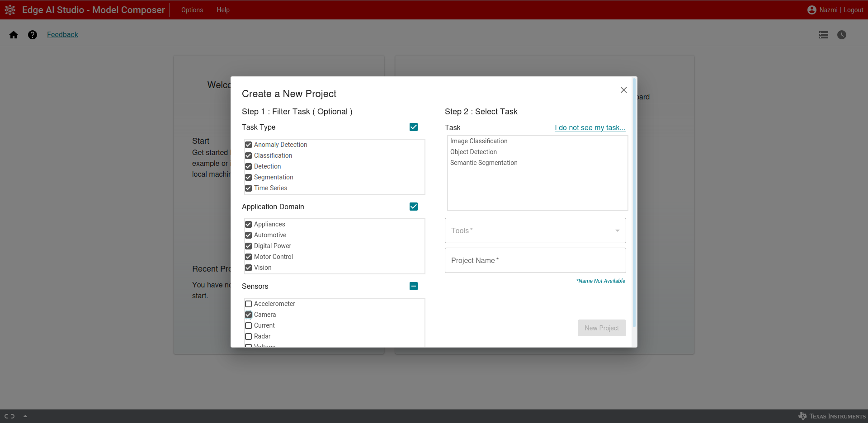
Task: Uncheck Segmentation task type
Action: pyautogui.click(x=248, y=177)
